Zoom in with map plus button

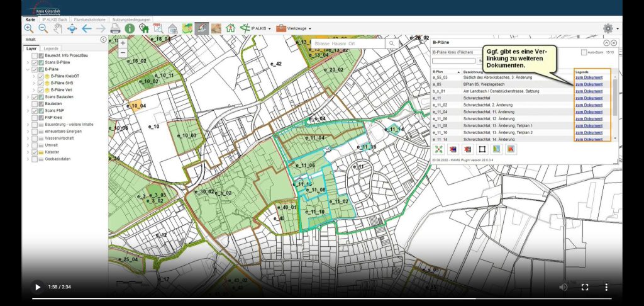tap(123, 43)
